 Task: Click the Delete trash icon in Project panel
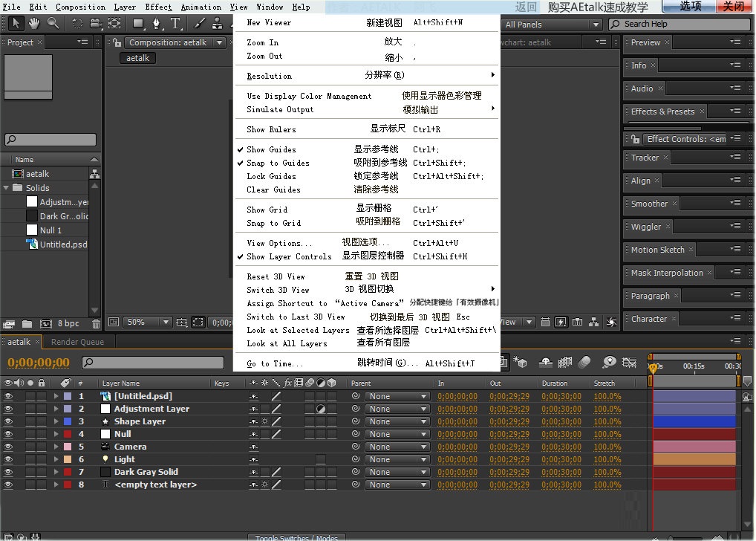coord(96,324)
